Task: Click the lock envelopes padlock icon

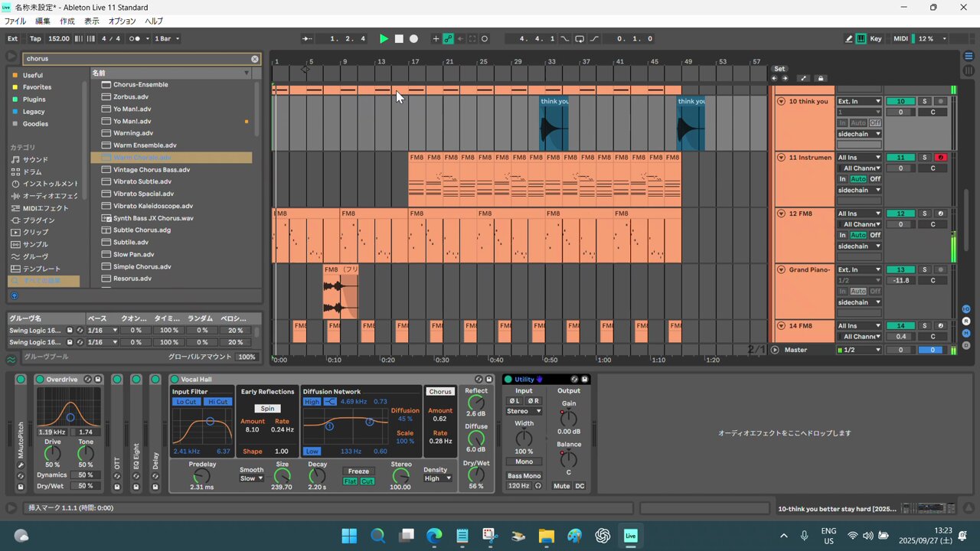Action: [821, 78]
